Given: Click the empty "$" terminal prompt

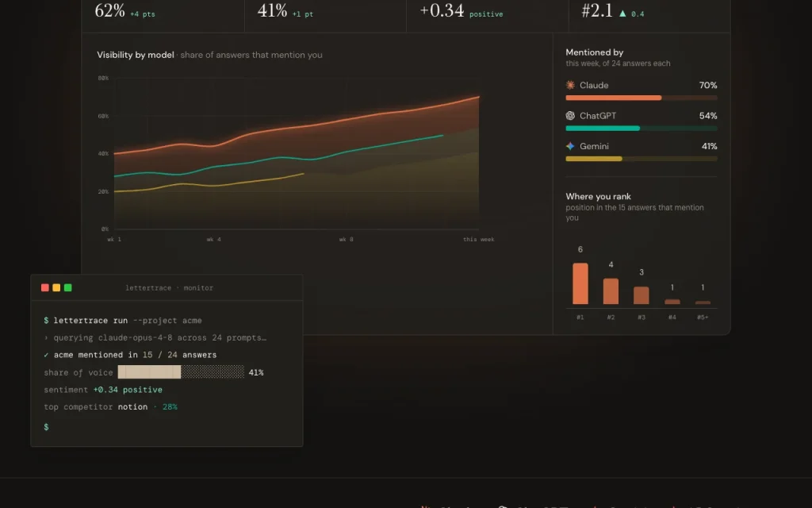Looking at the screenshot, I should [46, 426].
